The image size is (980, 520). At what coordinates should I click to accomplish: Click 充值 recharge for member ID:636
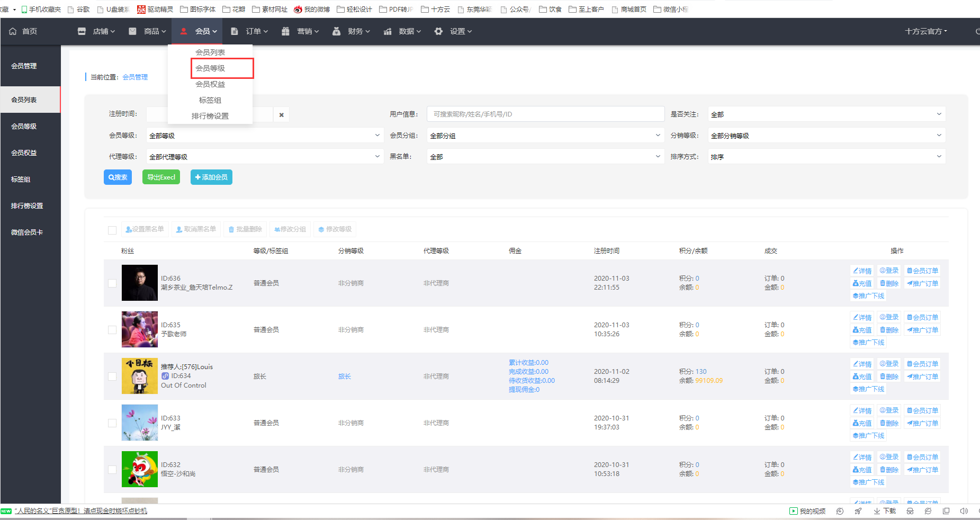862,283
